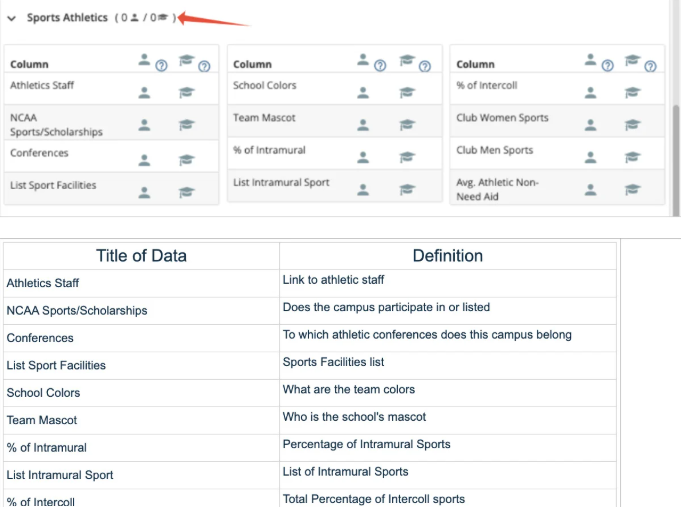Image resolution: width=681 pixels, height=507 pixels.
Task: Toggle student icon for Athletics Staff
Action: [145, 92]
